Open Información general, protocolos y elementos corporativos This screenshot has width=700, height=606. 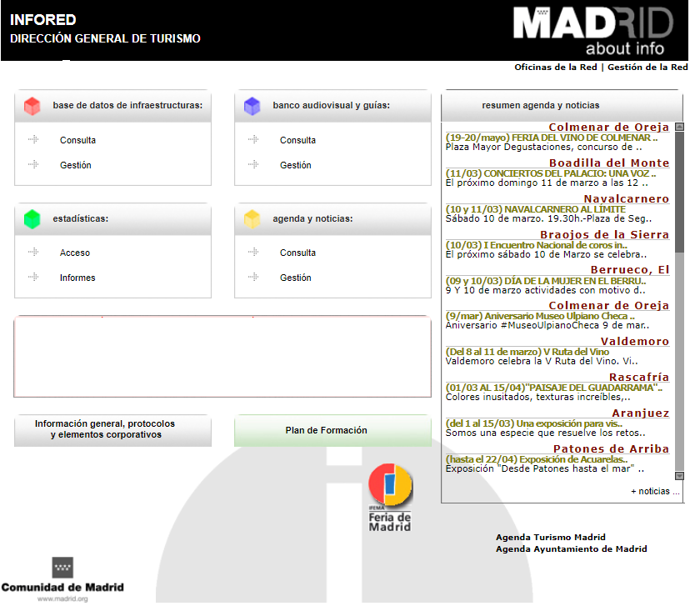(x=113, y=430)
